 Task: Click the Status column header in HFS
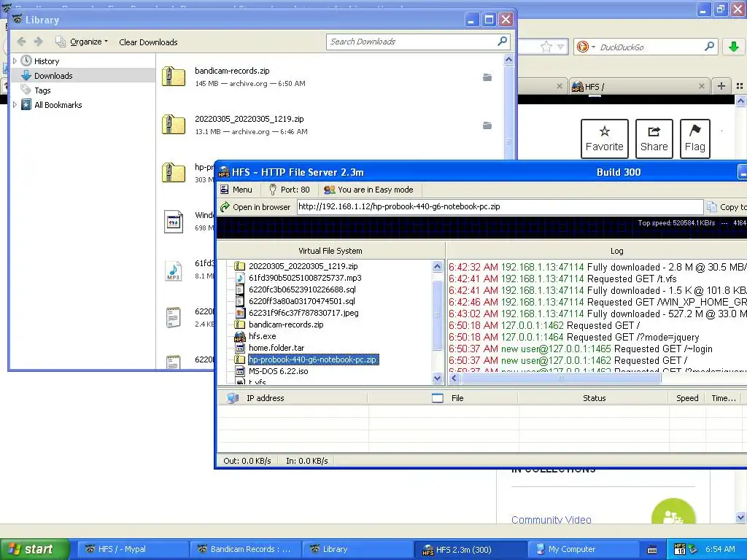594,398
